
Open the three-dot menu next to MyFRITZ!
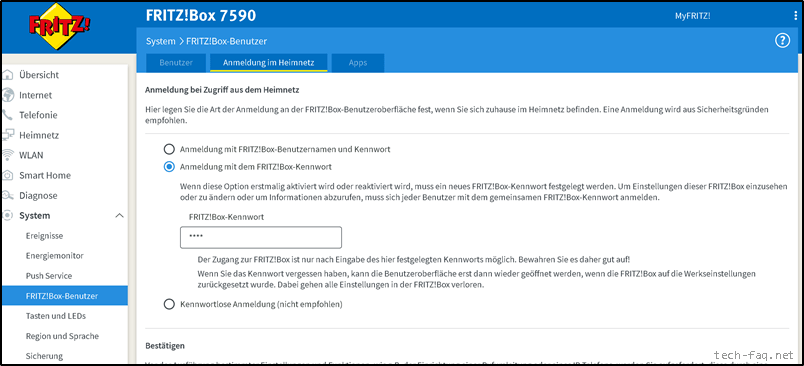tap(795, 16)
